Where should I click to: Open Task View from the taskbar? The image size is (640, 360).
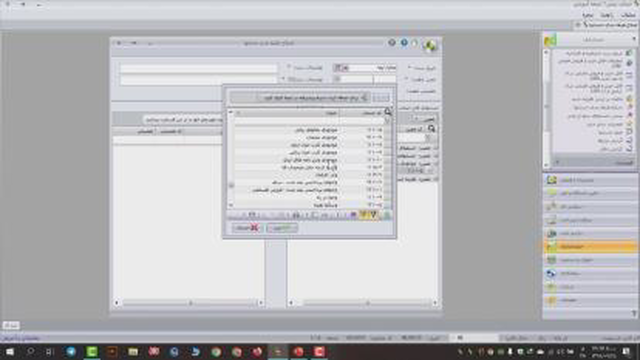point(50,352)
